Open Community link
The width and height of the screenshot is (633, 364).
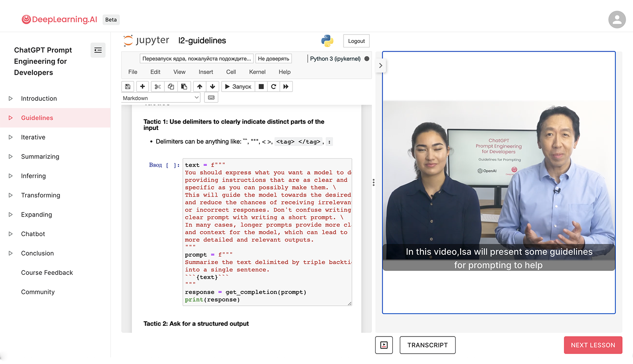coord(38,292)
